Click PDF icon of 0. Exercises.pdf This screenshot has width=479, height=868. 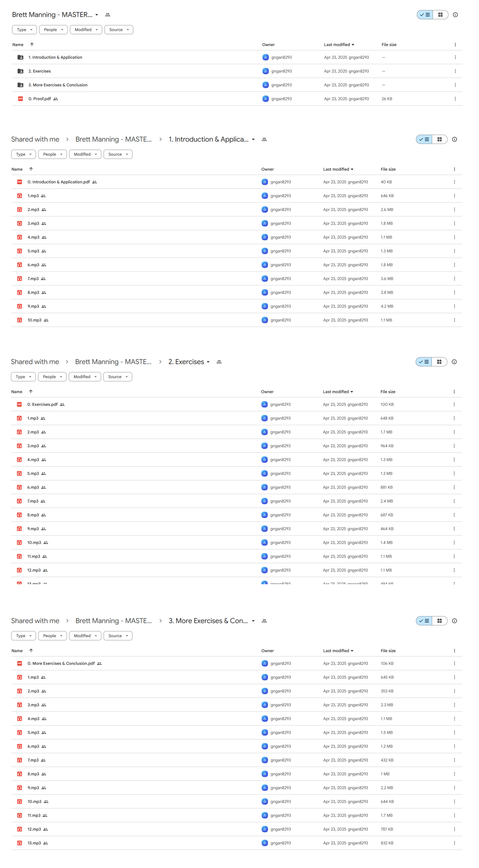click(x=19, y=405)
